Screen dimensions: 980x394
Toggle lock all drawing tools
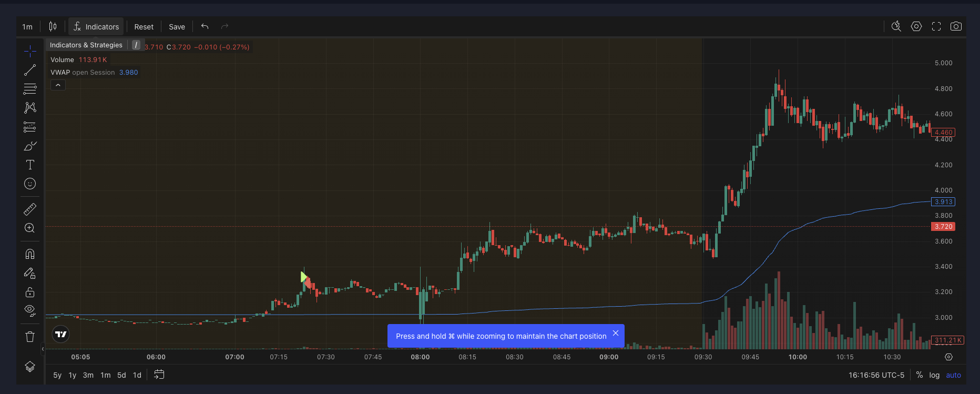pyautogui.click(x=30, y=292)
